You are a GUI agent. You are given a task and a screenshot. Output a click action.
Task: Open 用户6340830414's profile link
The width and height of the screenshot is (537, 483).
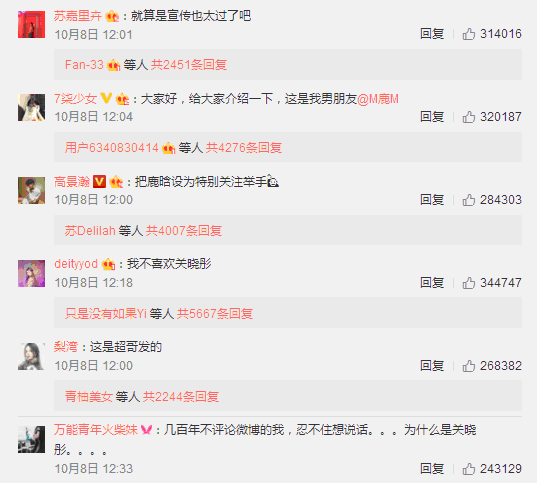tap(112, 148)
